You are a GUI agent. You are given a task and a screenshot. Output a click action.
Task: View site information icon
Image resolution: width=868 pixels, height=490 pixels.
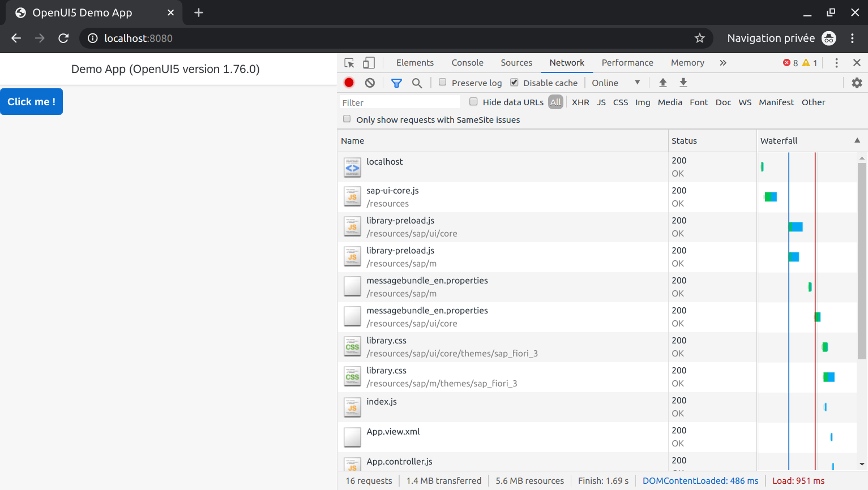[92, 38]
